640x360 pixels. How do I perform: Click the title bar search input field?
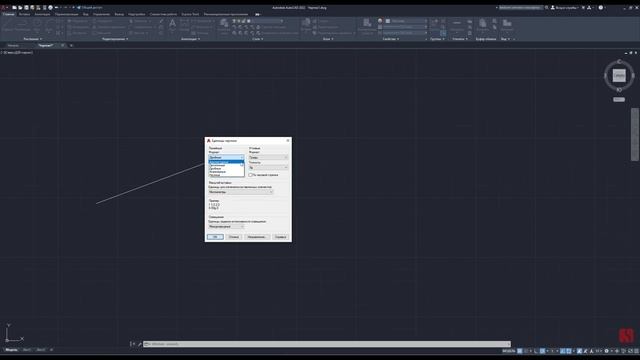point(521,7)
